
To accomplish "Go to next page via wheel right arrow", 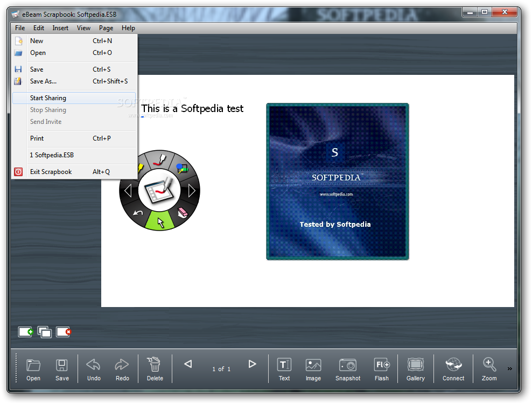I will pos(192,191).
